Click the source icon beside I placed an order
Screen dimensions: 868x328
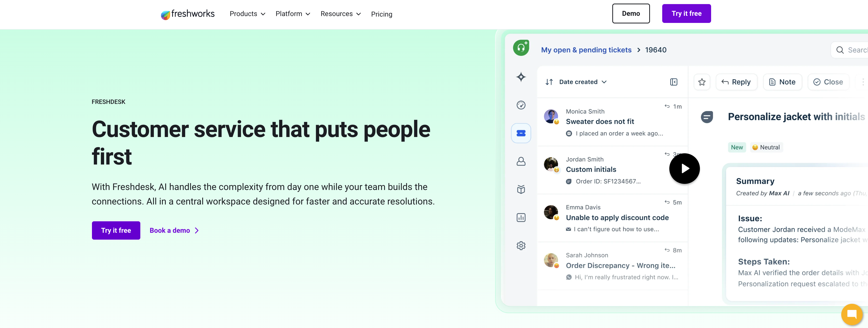568,133
